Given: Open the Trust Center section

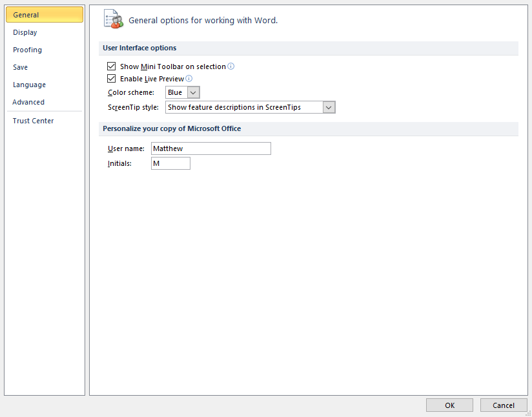Looking at the screenshot, I should [33, 121].
